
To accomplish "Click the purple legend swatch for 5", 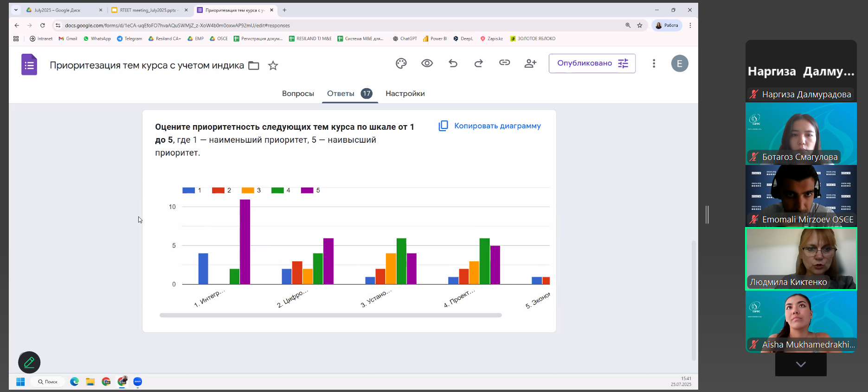I will [x=307, y=190].
